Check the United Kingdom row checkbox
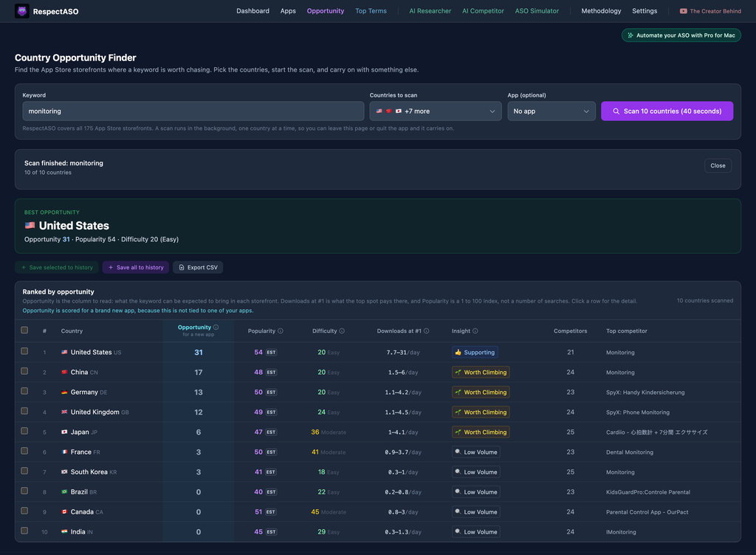This screenshot has height=555, width=756. click(x=24, y=411)
